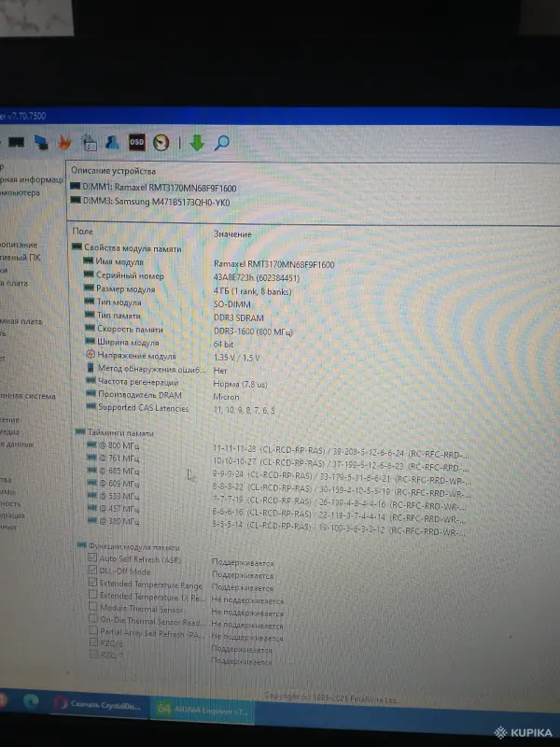Click the value 43A8E723h (602384451)

tap(256, 277)
